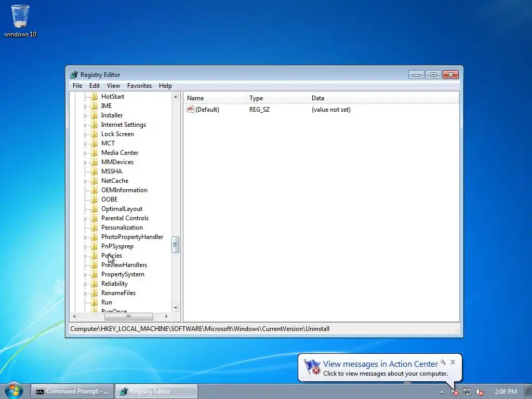Sort by the Data column header
Image resolution: width=532 pixels, height=399 pixels.
[x=383, y=98]
